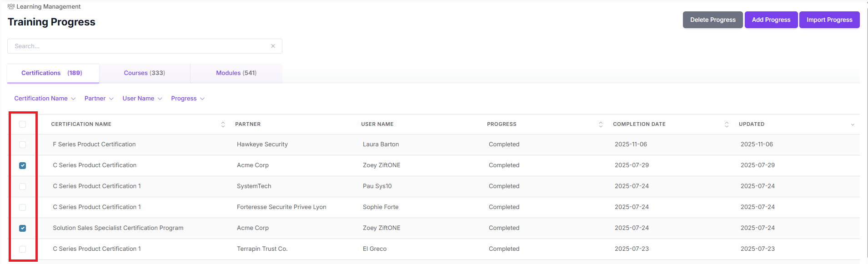This screenshot has width=868, height=264.
Task: Open the Modules (541) tab
Action: [236, 73]
